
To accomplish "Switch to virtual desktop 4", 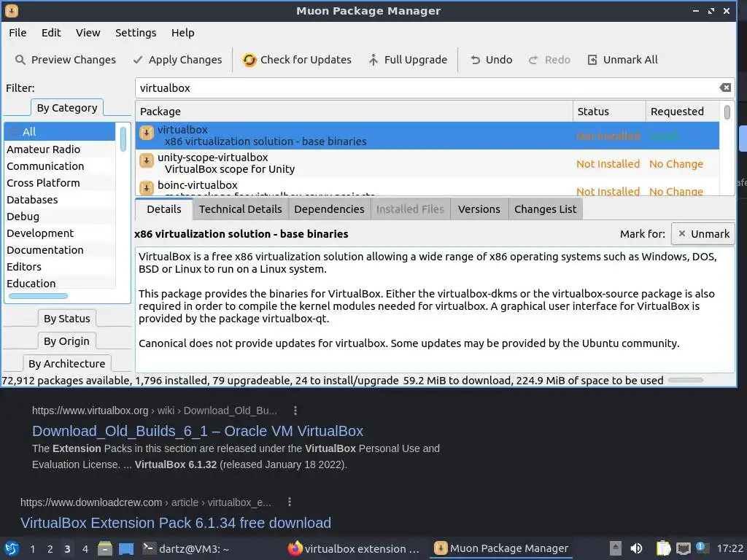I will 85,549.
